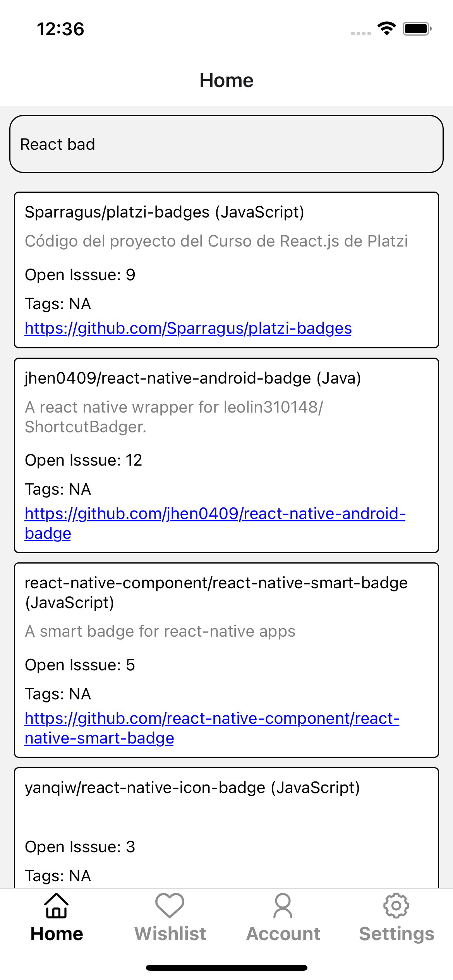This screenshot has height=980, width=453.
Task: Tap the Account label text
Action: [x=283, y=933]
